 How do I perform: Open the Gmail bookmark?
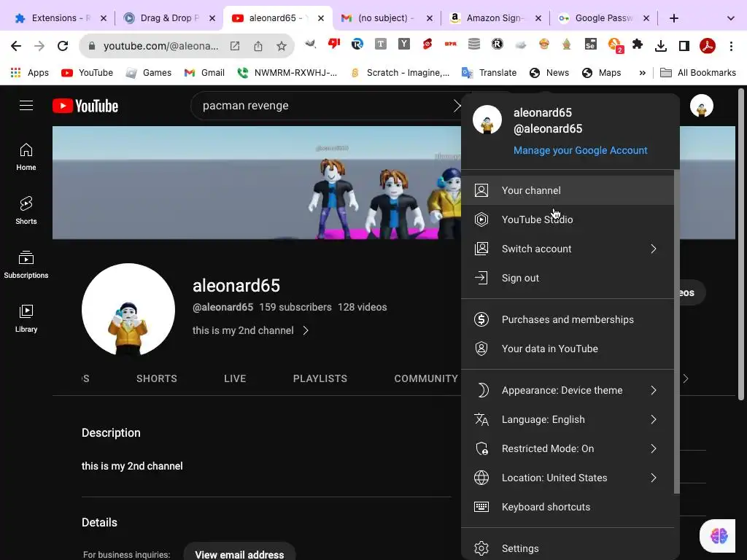204,73
